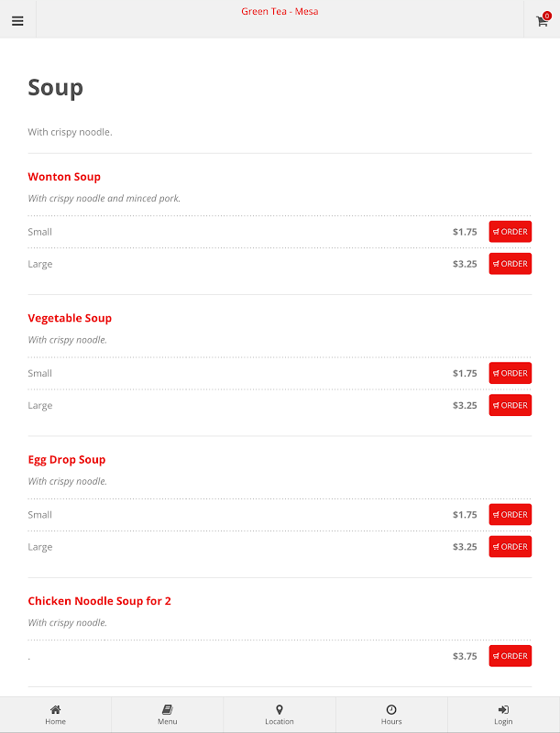Open Chicken Noodle Soup for 2 heading
This screenshot has width=560, height=733.
[x=99, y=601]
